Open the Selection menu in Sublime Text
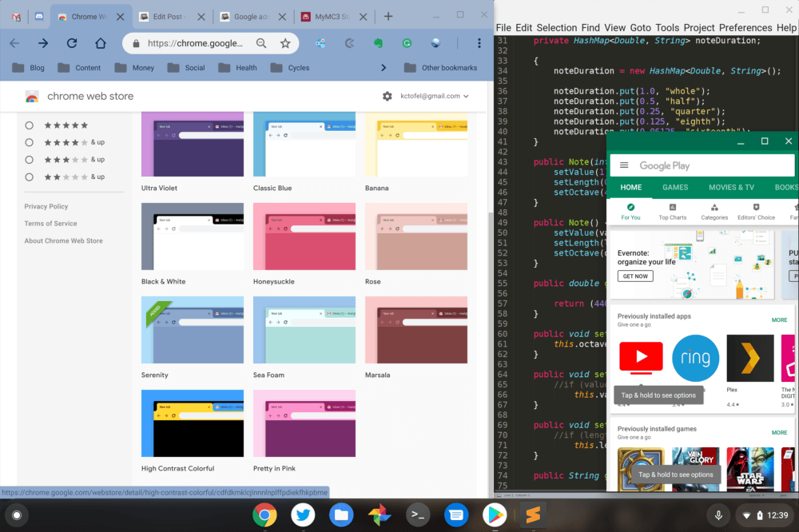 click(556, 27)
